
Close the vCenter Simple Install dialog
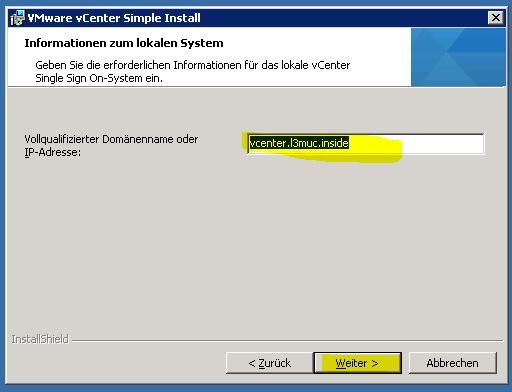[496, 18]
